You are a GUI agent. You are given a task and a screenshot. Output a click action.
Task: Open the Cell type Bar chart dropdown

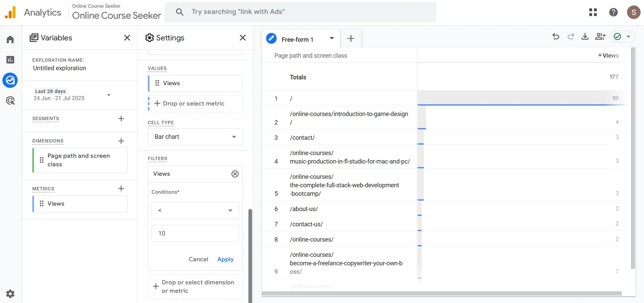195,137
